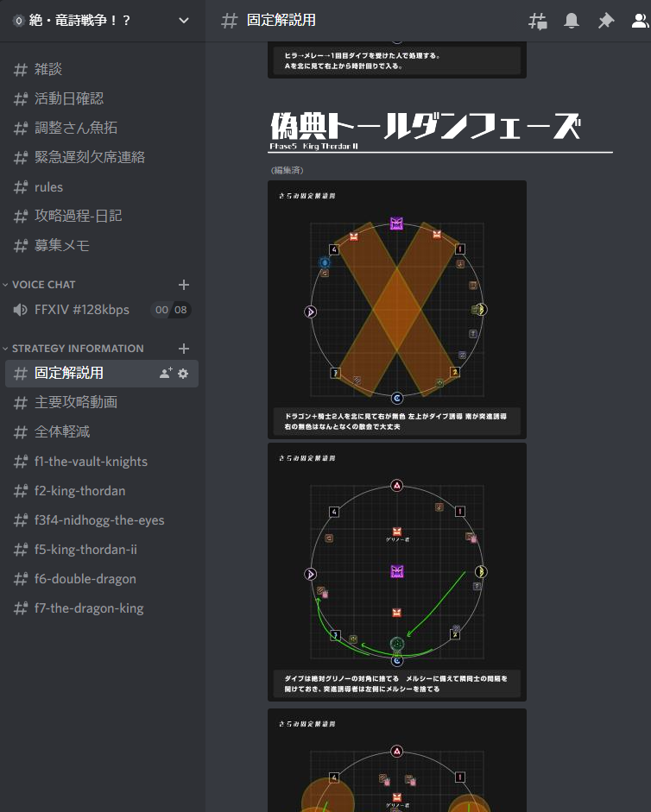Select the f7-the-dragon-king channel
Screen dimensions: 651x812
pos(89,608)
